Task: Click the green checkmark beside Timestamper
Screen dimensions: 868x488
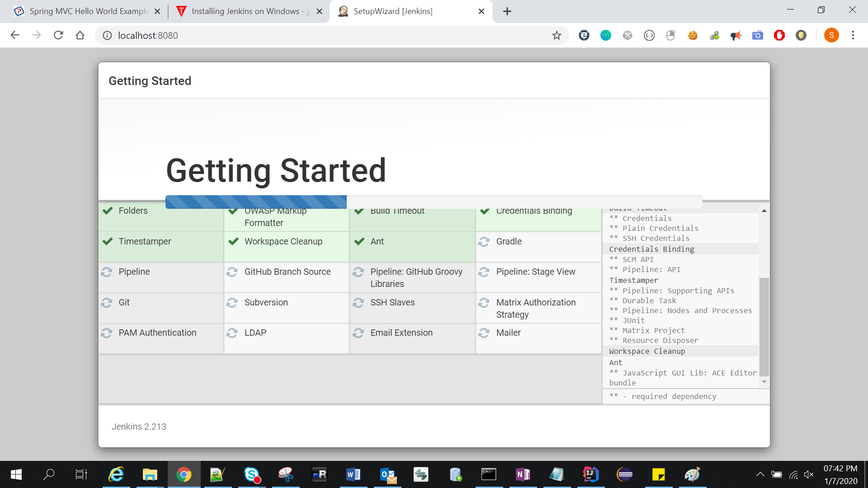Action: (x=108, y=242)
